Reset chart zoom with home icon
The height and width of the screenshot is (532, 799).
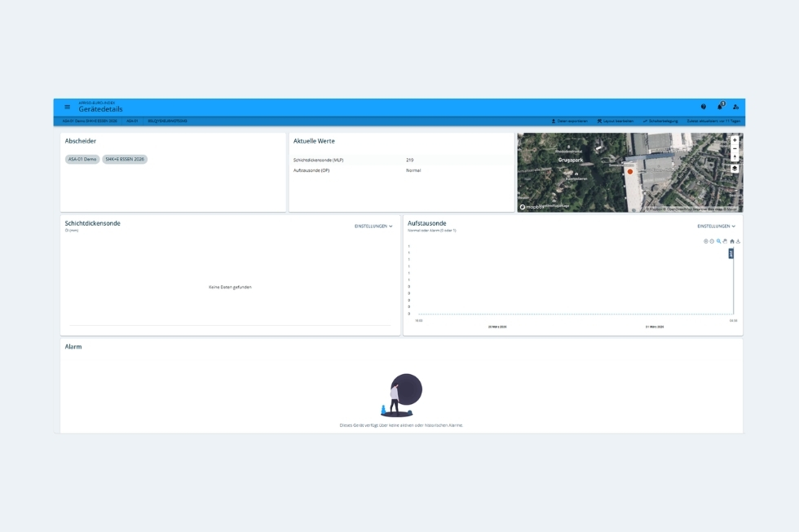[x=732, y=241]
